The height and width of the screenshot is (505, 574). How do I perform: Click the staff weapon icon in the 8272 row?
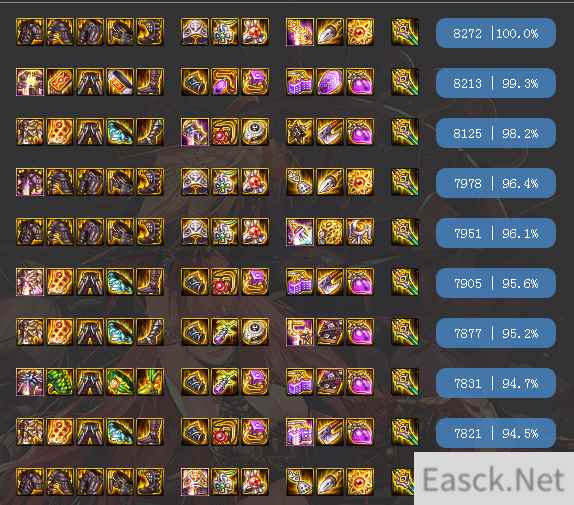pyautogui.click(x=405, y=32)
